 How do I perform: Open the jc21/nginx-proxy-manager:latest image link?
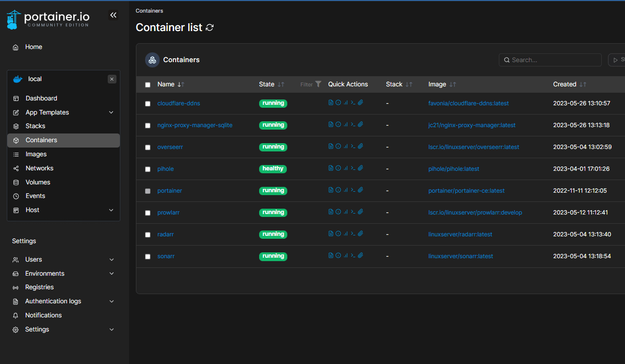point(472,125)
